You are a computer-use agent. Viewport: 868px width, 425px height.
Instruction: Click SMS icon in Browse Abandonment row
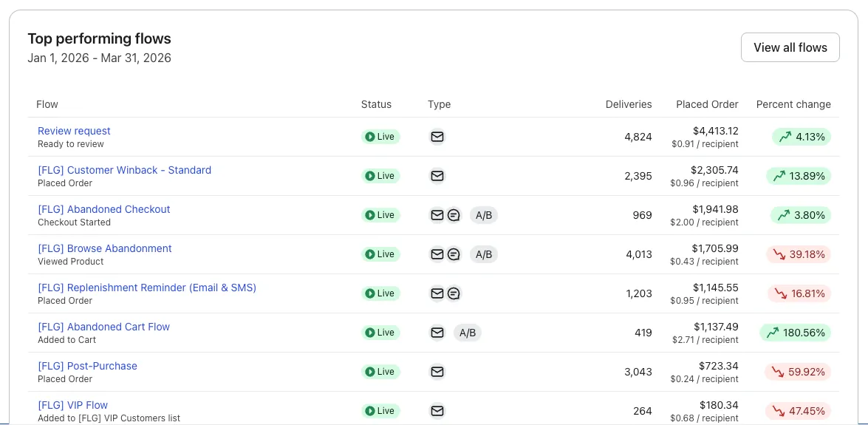point(454,254)
